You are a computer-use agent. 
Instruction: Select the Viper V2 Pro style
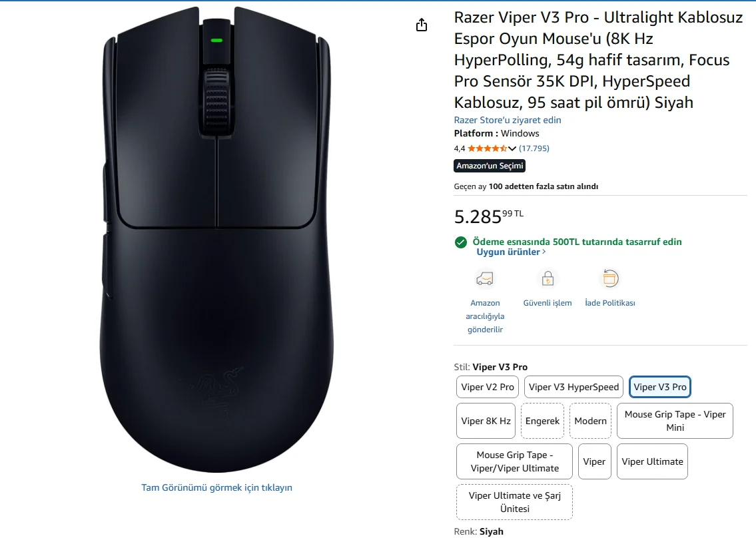pyautogui.click(x=488, y=387)
